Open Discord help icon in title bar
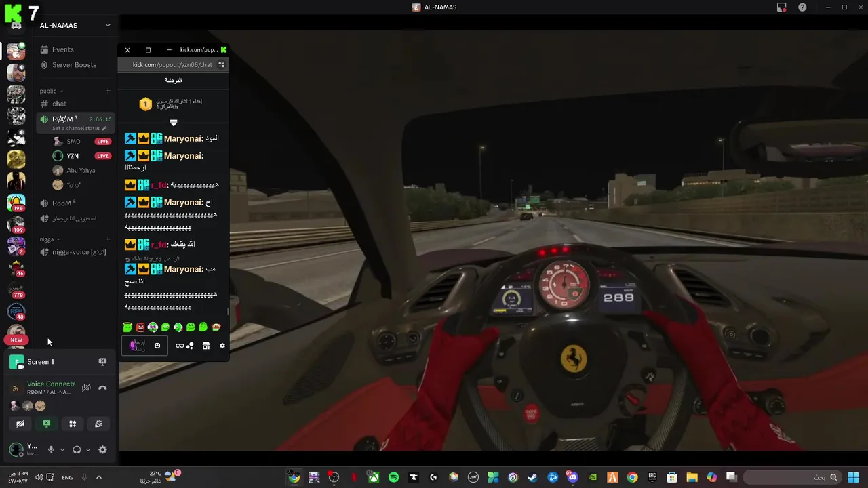 [802, 7]
